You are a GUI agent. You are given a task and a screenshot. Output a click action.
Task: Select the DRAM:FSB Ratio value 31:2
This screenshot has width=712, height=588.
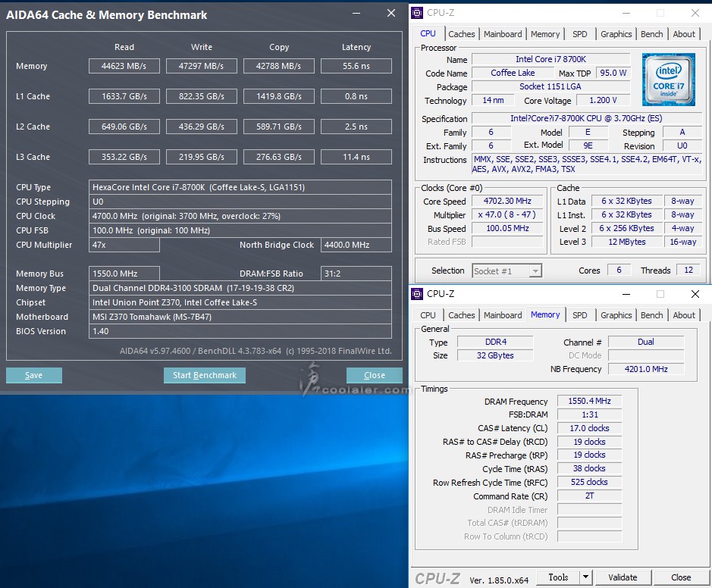[356, 274]
